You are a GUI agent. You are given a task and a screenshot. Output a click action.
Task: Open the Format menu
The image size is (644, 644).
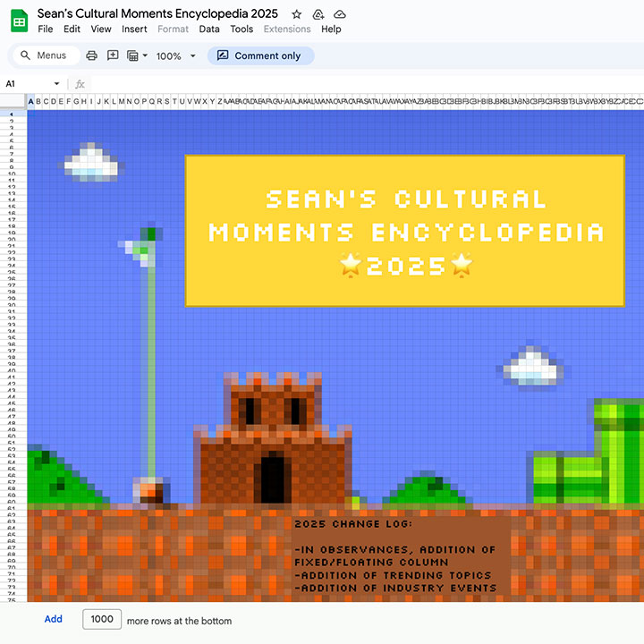tap(173, 30)
